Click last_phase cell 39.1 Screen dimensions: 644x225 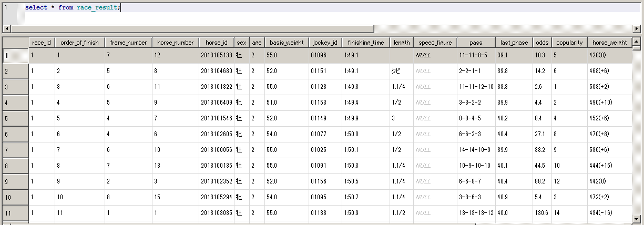[x=514, y=55]
